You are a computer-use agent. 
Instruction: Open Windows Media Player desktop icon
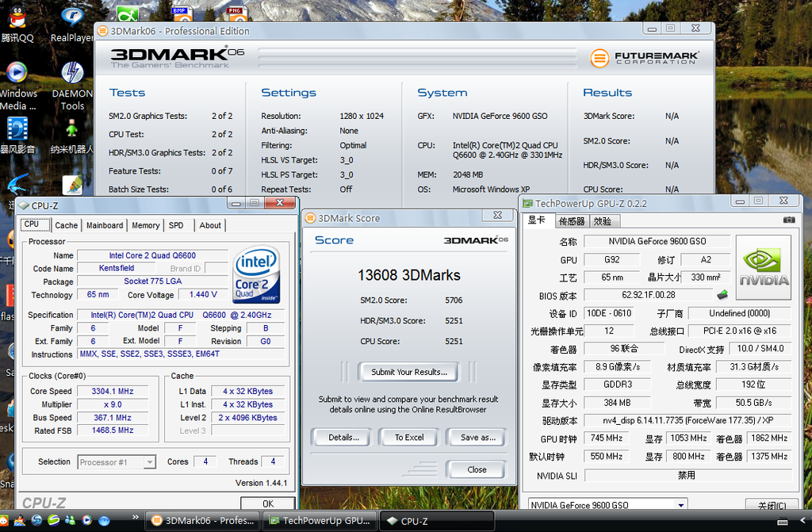point(17,86)
